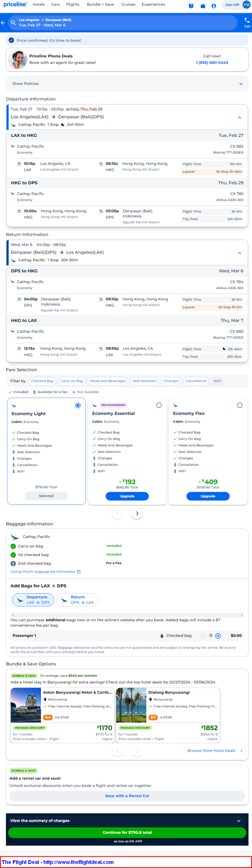Viewport: 252px width, 868px height.
Task: Click the external link icon beside baggage fee information
Action: click(79, 571)
